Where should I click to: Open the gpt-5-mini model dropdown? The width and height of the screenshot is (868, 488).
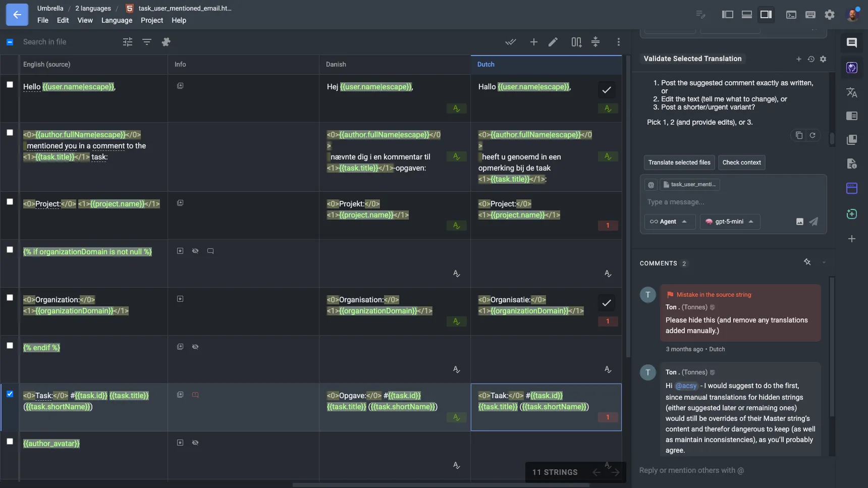[729, 222]
